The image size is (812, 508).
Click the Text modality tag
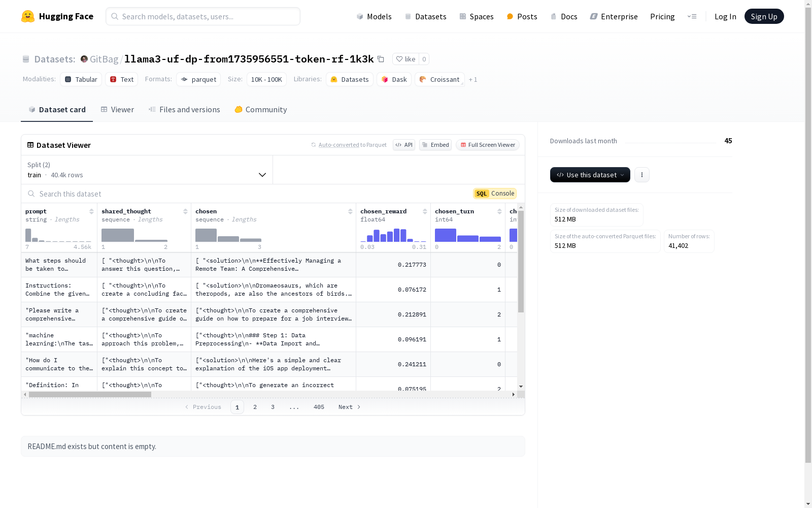tap(122, 79)
